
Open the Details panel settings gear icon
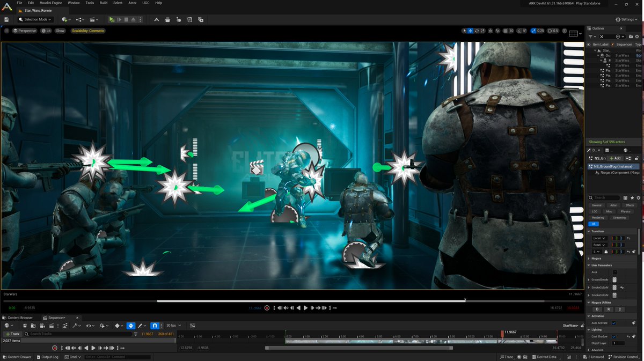[638, 197]
